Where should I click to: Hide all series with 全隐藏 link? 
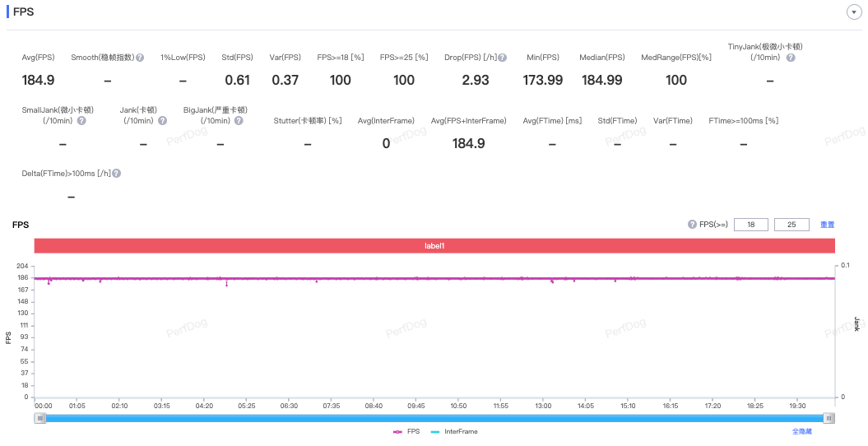tap(801, 432)
